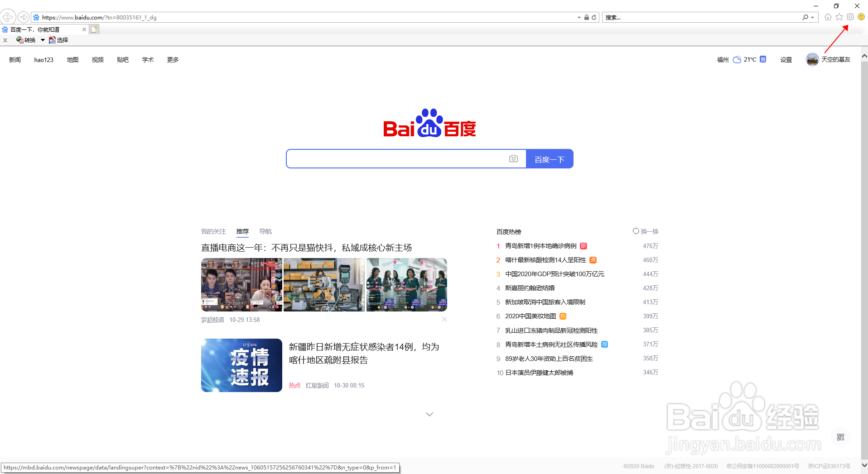The image size is (868, 474).
Task: Open article 直播电商这一年 headline
Action: coord(306,248)
